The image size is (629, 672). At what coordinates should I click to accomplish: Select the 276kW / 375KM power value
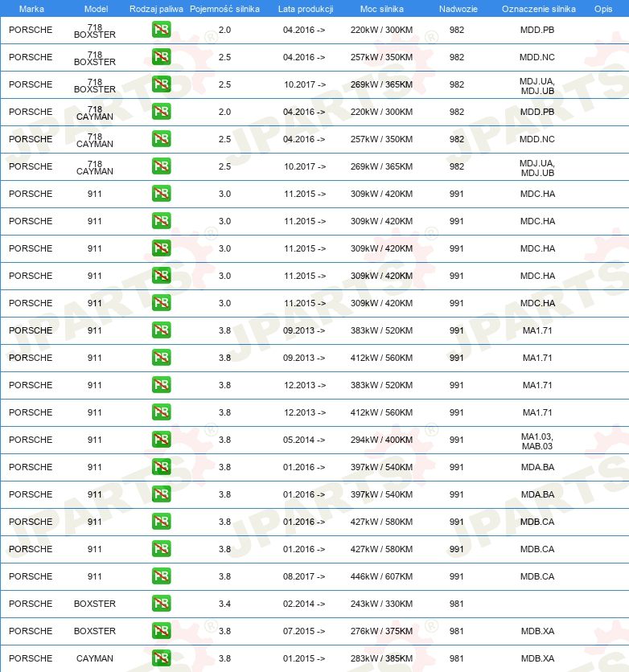point(381,631)
